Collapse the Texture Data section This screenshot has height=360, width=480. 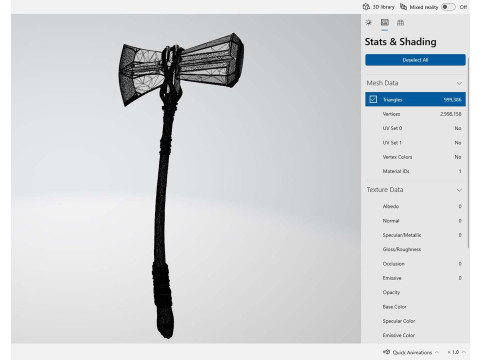pyautogui.click(x=459, y=190)
